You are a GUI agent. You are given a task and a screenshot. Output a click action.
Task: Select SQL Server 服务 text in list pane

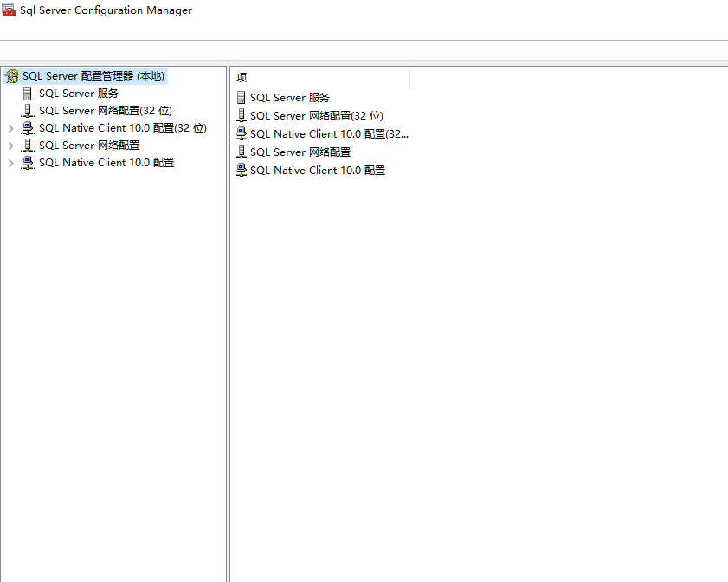click(290, 98)
